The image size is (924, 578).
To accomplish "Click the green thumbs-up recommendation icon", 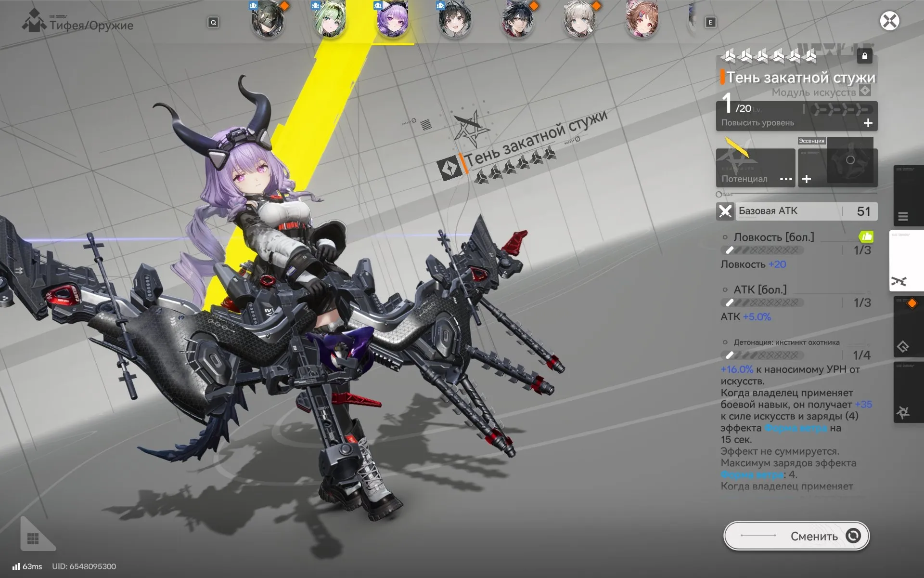I will click(x=866, y=236).
